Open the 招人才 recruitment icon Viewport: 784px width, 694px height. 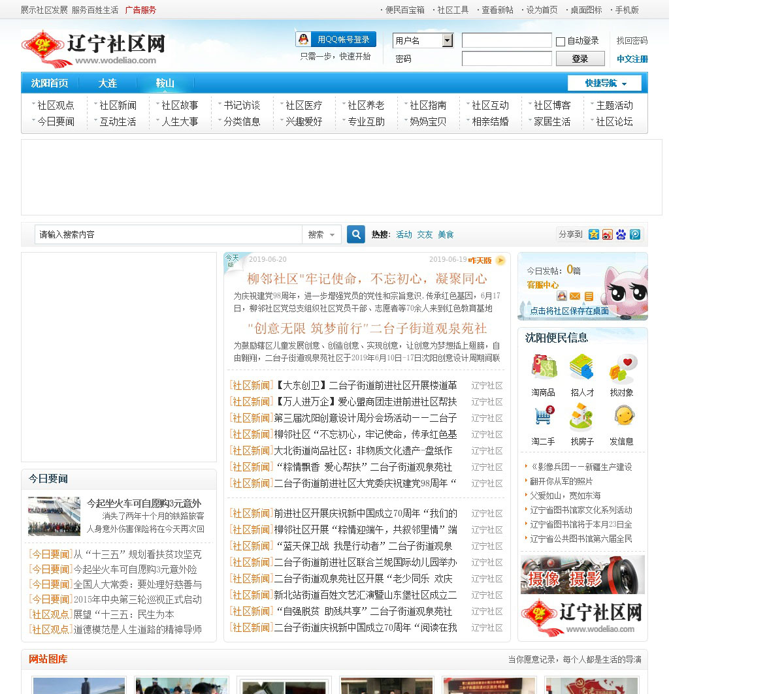point(581,368)
